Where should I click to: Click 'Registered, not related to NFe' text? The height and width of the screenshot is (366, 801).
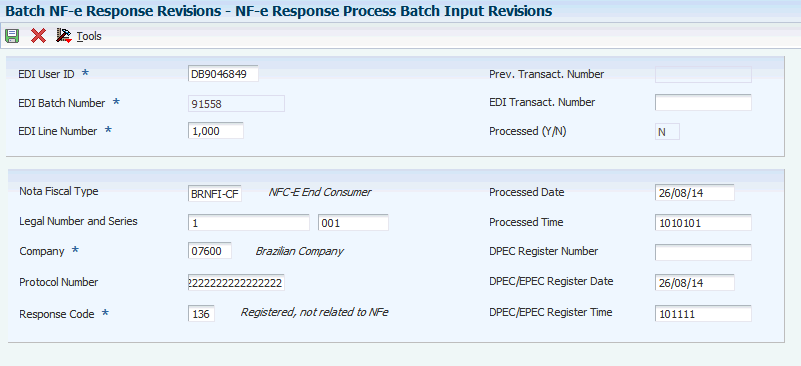(x=314, y=312)
